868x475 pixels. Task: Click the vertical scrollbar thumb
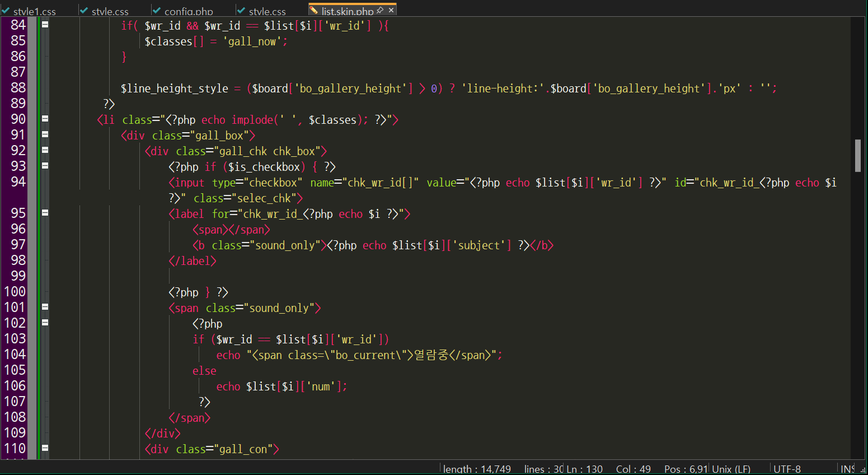point(857,155)
